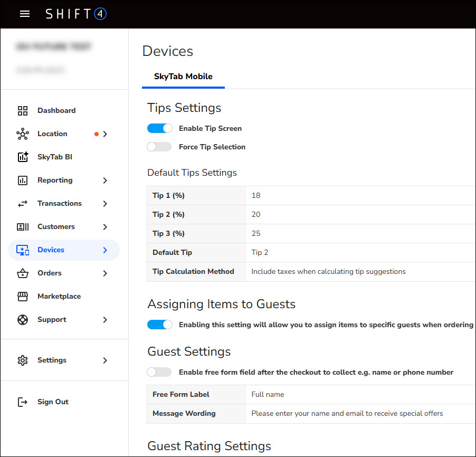Image resolution: width=476 pixels, height=457 pixels.
Task: Turn off Assigning Items to Guests toggle
Action: [160, 324]
